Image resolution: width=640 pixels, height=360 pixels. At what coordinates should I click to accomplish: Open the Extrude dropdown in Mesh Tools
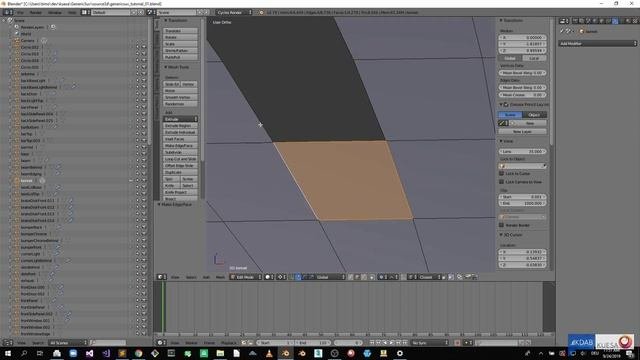pos(180,119)
